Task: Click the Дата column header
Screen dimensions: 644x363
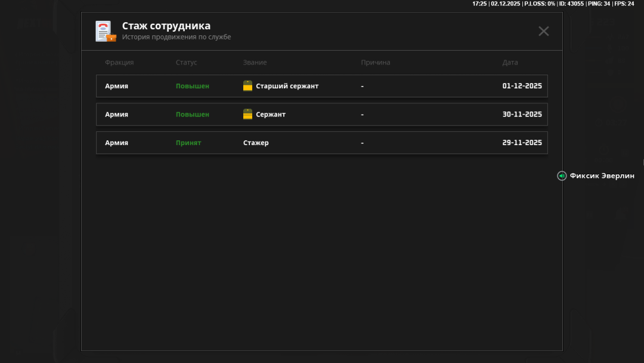Action: [510, 63]
